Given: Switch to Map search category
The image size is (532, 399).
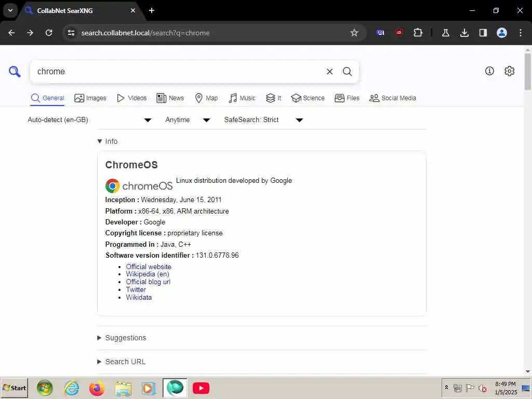Looking at the screenshot, I should pos(206,98).
